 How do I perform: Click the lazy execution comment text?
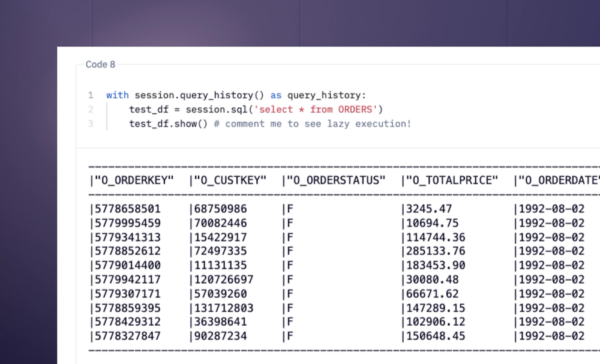pos(312,124)
